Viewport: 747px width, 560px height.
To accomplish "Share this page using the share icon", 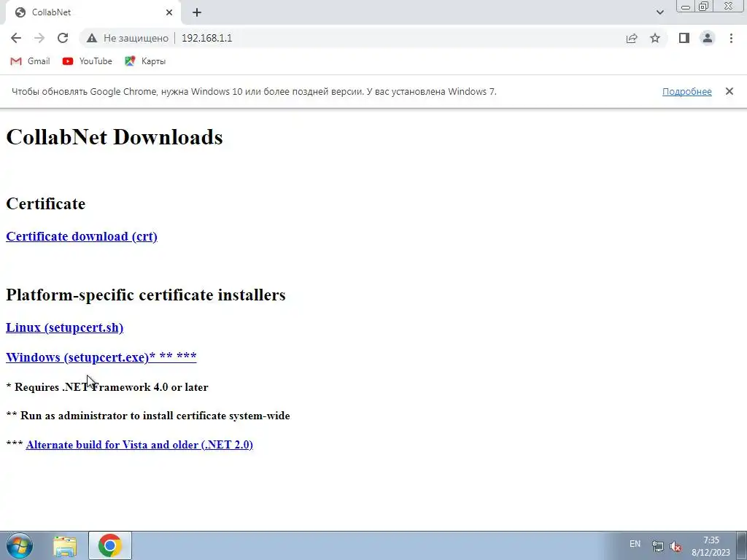I will (x=632, y=38).
